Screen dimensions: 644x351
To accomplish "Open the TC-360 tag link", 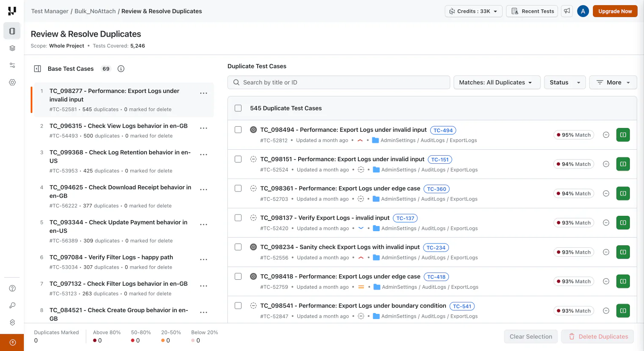I will click(x=437, y=189).
